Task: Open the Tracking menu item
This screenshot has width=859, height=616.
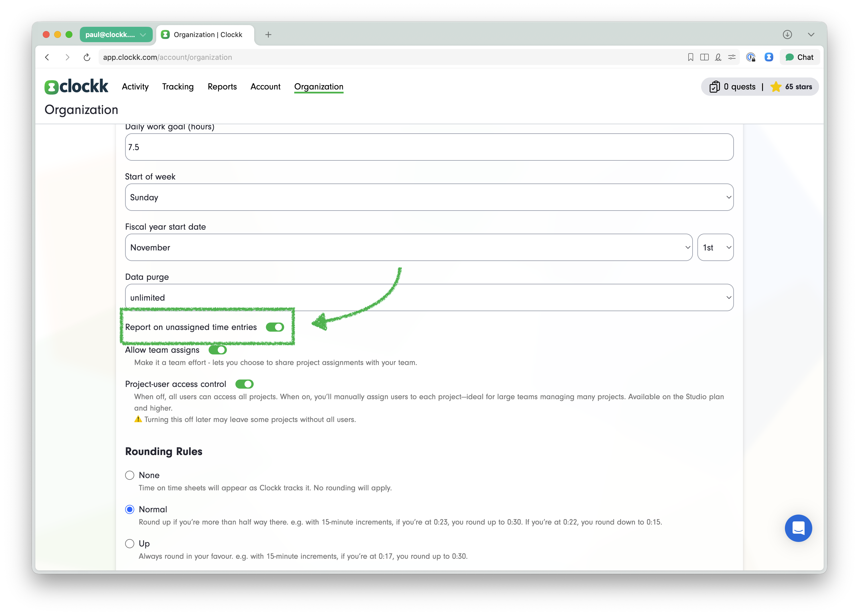Action: (178, 87)
